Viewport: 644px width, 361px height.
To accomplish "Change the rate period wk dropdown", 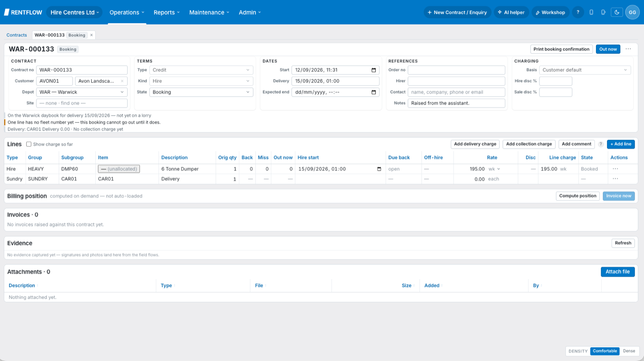I will coord(494,169).
